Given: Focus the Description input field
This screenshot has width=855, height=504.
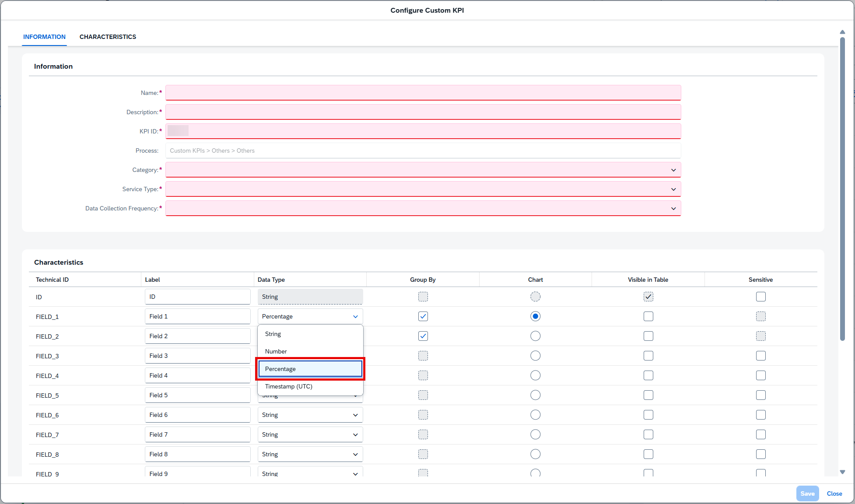Looking at the screenshot, I should point(423,112).
